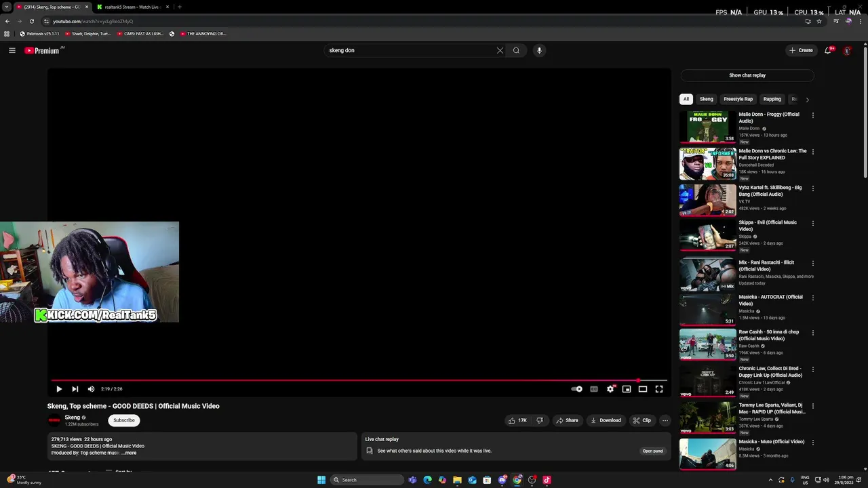This screenshot has height=488, width=868.
Task: Open the notifications bell
Action: click(828, 50)
